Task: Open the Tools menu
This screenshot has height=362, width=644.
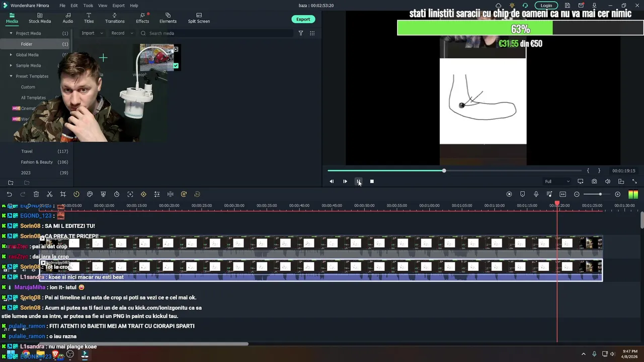Action: pos(88,6)
